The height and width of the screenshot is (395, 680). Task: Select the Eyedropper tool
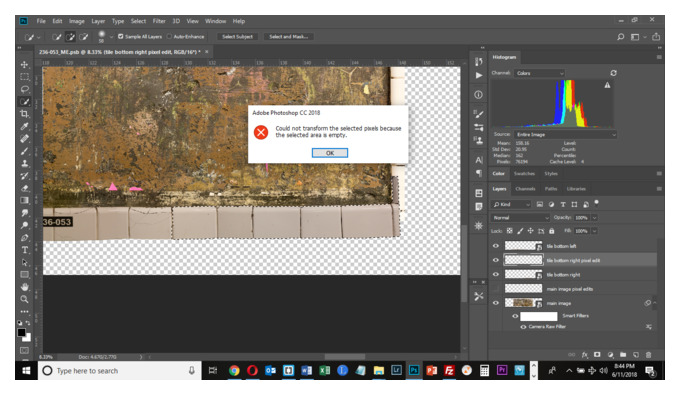[25, 126]
